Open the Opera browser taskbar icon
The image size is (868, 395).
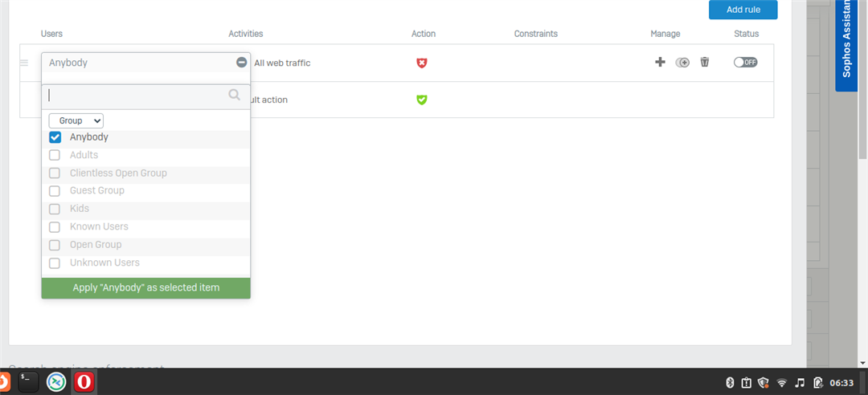pyautogui.click(x=84, y=381)
